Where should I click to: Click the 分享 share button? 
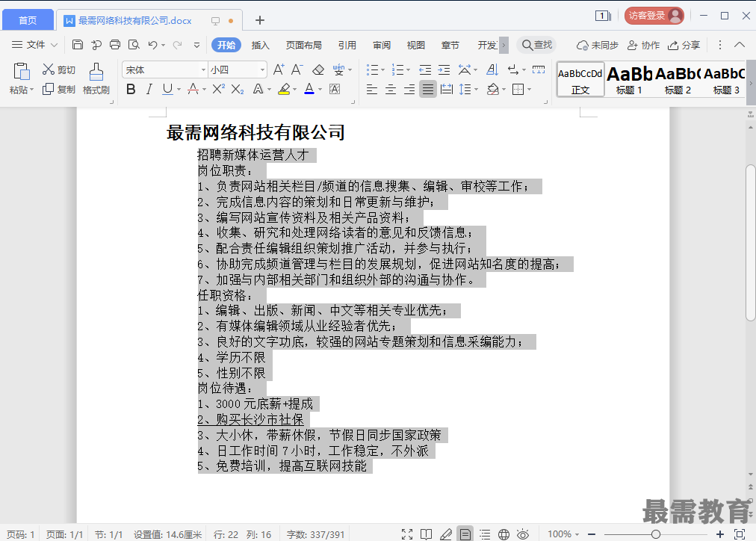click(x=684, y=46)
